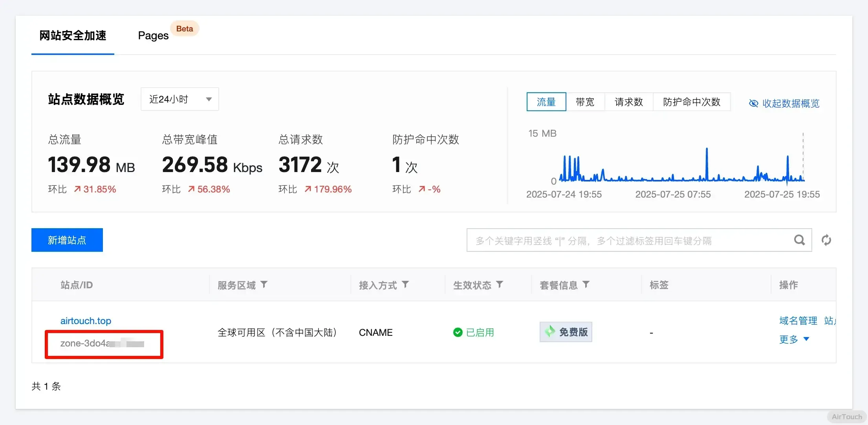Viewport: 868px width, 425px height.
Task: Click the green 已启用 status icon
Action: click(x=458, y=332)
